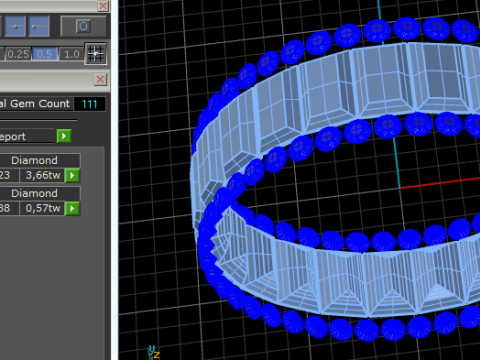Click the red X axis line in viewport

click(440, 183)
